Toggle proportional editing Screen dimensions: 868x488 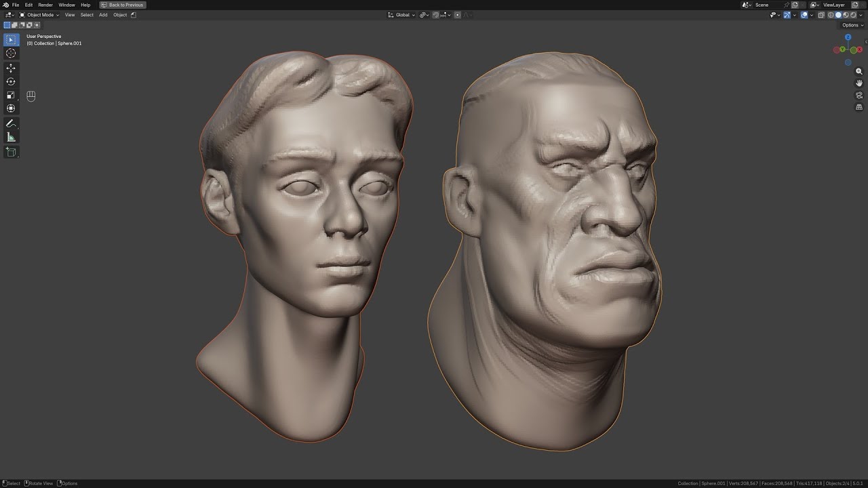click(457, 15)
